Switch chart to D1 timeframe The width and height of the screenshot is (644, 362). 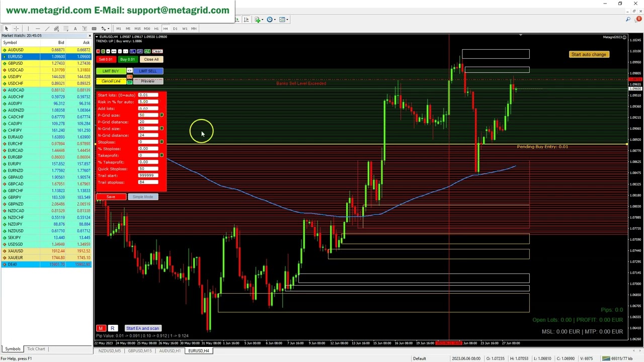175,29
